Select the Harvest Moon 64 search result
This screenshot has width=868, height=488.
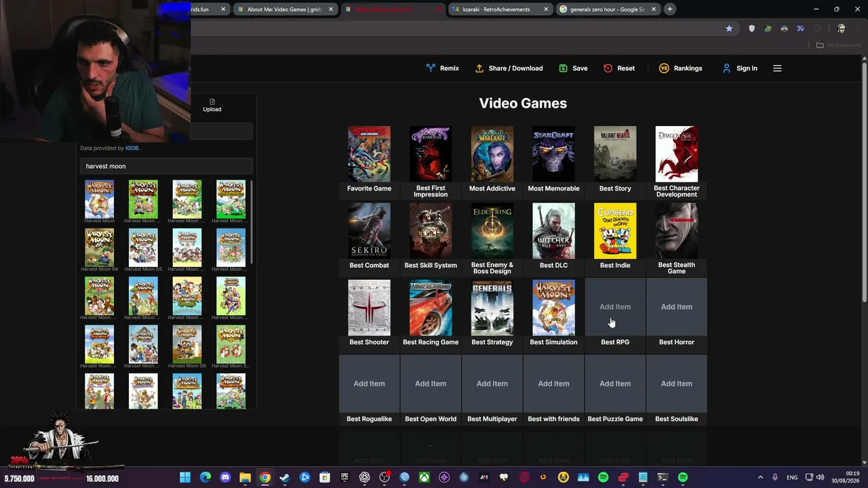pos(99,247)
